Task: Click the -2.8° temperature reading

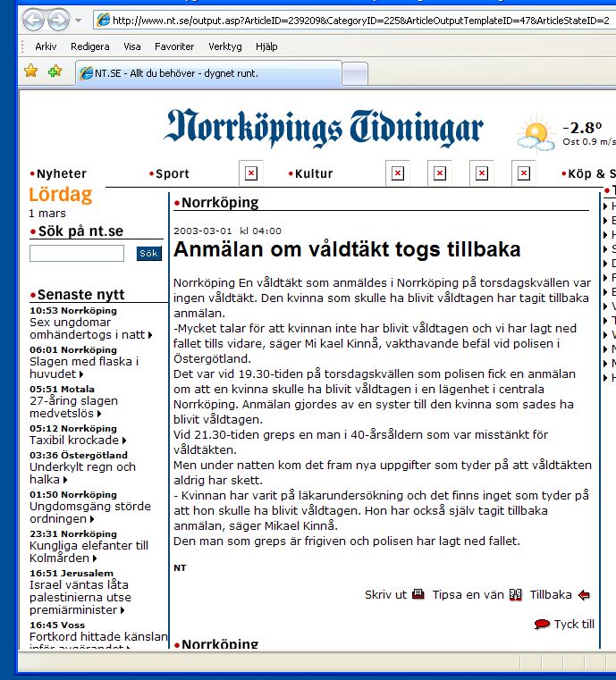Action: coord(582,128)
